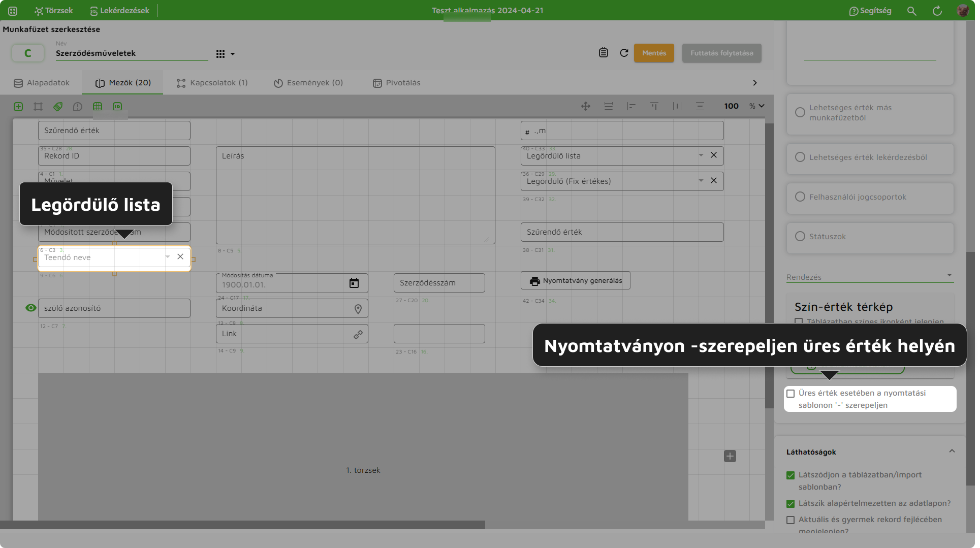Click the notes list icon near Mentés
This screenshot has width=980, height=548.
point(604,53)
